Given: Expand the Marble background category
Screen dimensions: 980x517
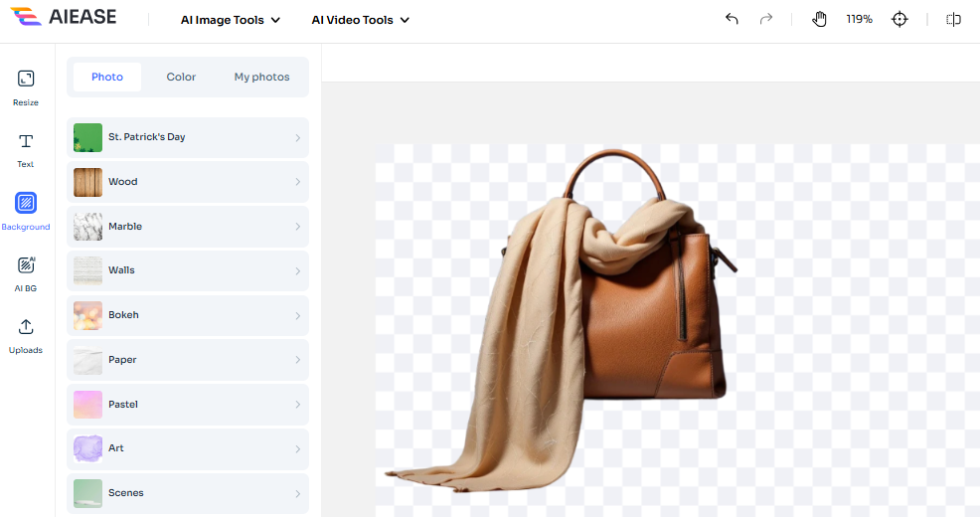Looking at the screenshot, I should point(188,227).
